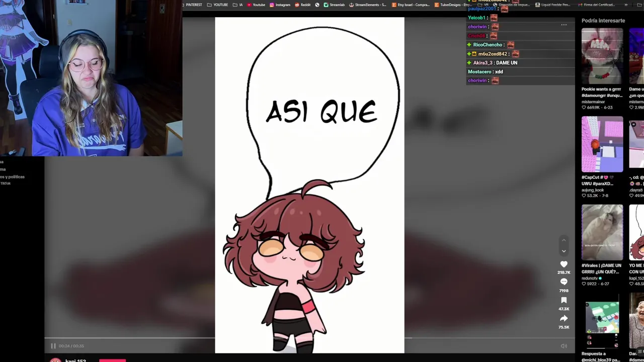Seek using the video progress bar
644x362 pixels.
tap(309, 338)
